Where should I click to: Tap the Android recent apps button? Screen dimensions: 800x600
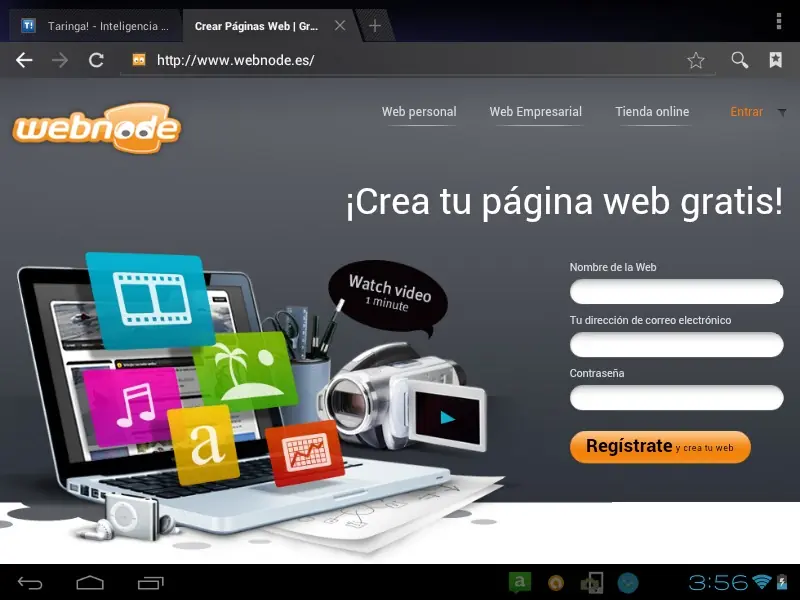coord(151,583)
